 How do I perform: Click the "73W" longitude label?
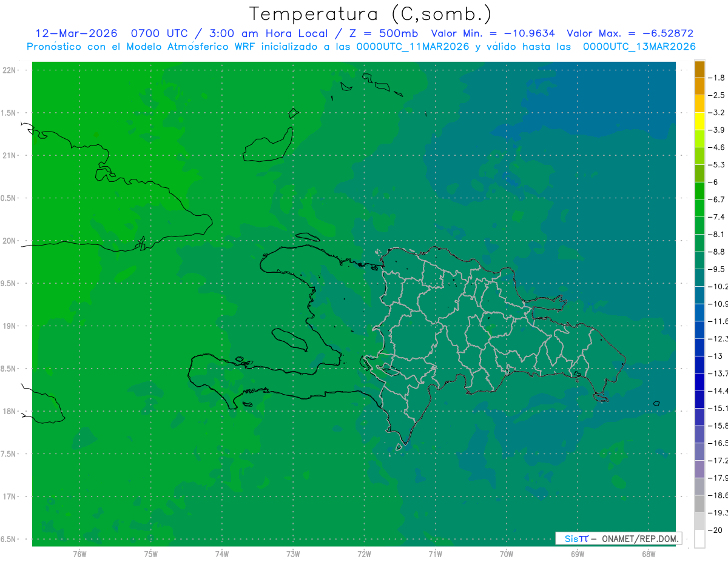pyautogui.click(x=293, y=554)
